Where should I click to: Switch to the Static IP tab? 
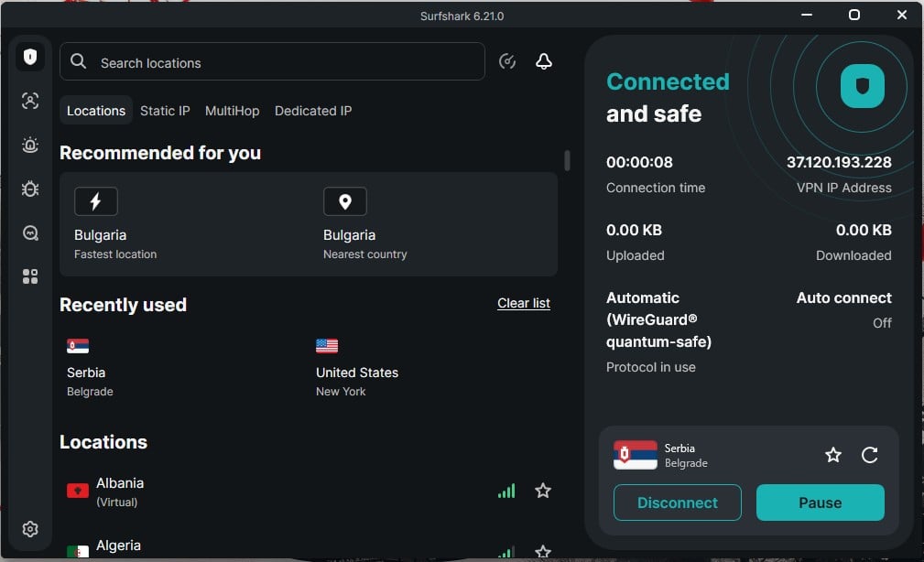tap(165, 111)
